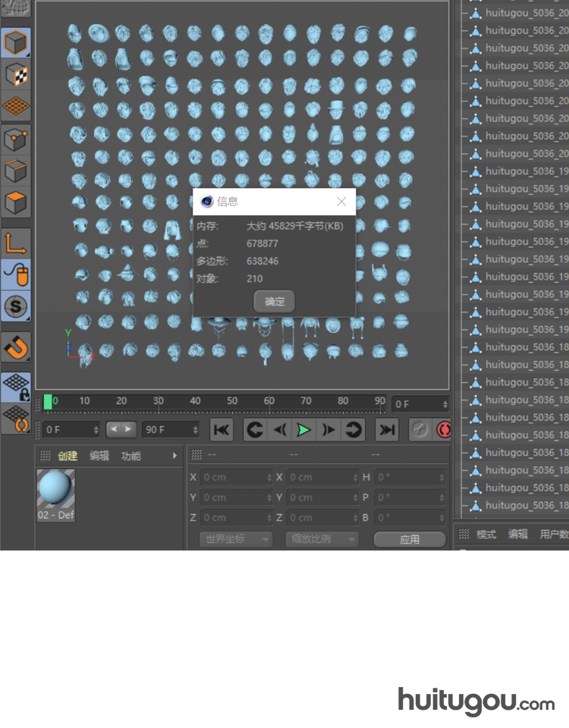The image size is (569, 728).
Task: Toggle the Locked Workplane icon
Action: (x=16, y=387)
